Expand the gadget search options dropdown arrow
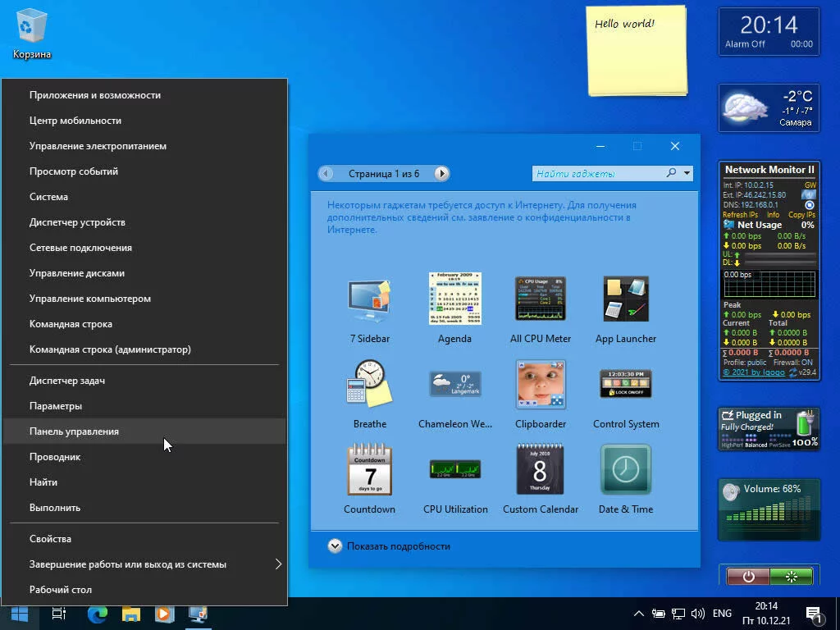Image resolution: width=840 pixels, height=630 pixels. (x=687, y=173)
